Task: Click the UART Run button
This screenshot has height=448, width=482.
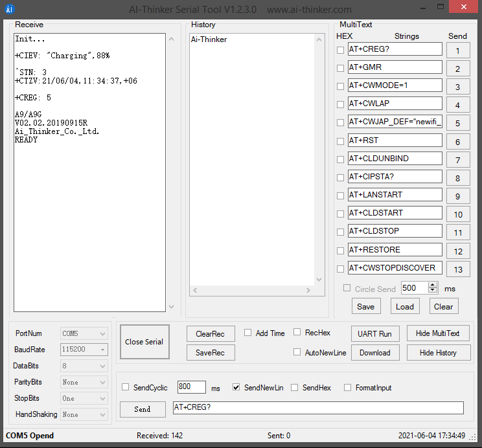Action: [375, 333]
